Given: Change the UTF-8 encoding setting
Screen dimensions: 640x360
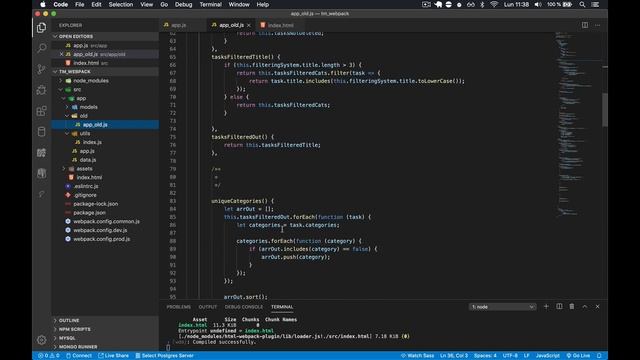Looking at the screenshot, I should coord(510,356).
